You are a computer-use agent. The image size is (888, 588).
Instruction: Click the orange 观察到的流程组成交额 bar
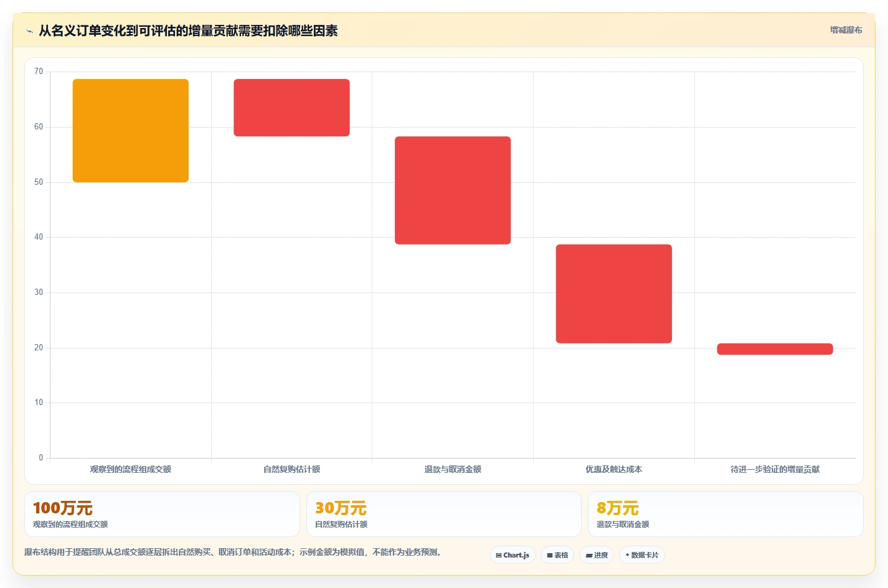pyautogui.click(x=131, y=131)
